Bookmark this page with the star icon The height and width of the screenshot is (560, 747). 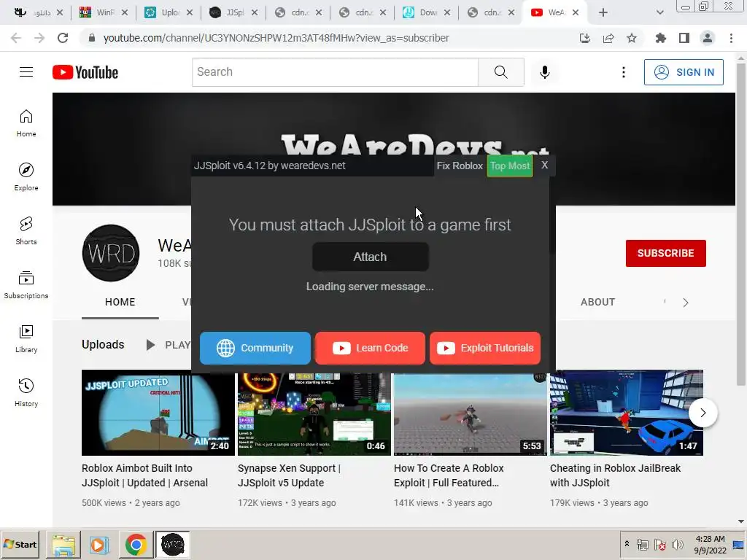tap(632, 38)
